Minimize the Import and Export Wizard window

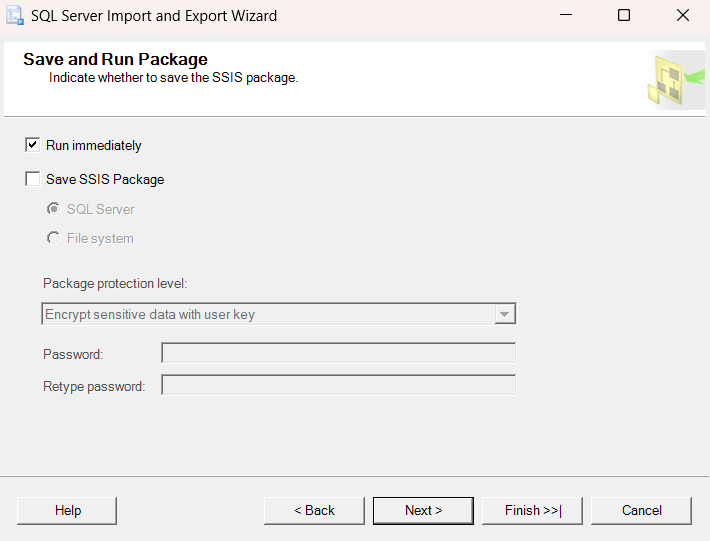pyautogui.click(x=566, y=16)
